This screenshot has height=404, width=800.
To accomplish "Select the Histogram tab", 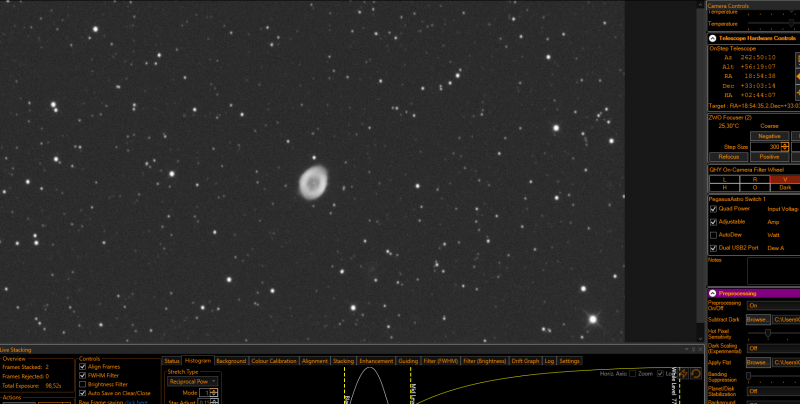I will click(x=198, y=361).
